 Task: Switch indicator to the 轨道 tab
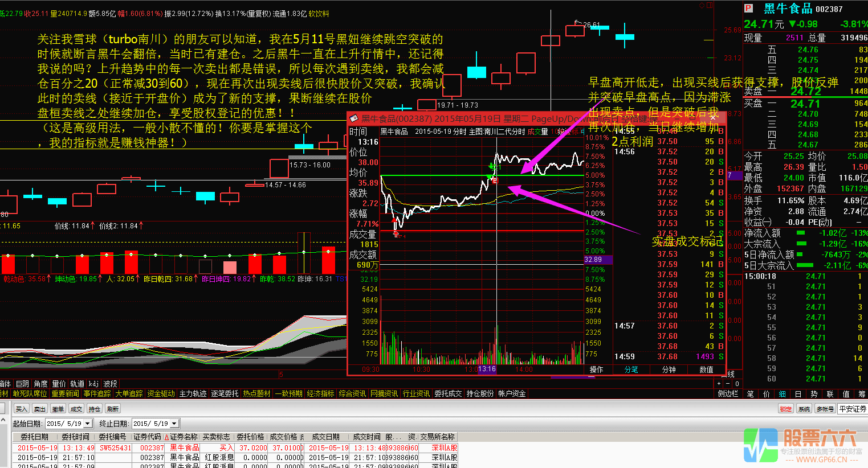pyautogui.click(x=78, y=384)
